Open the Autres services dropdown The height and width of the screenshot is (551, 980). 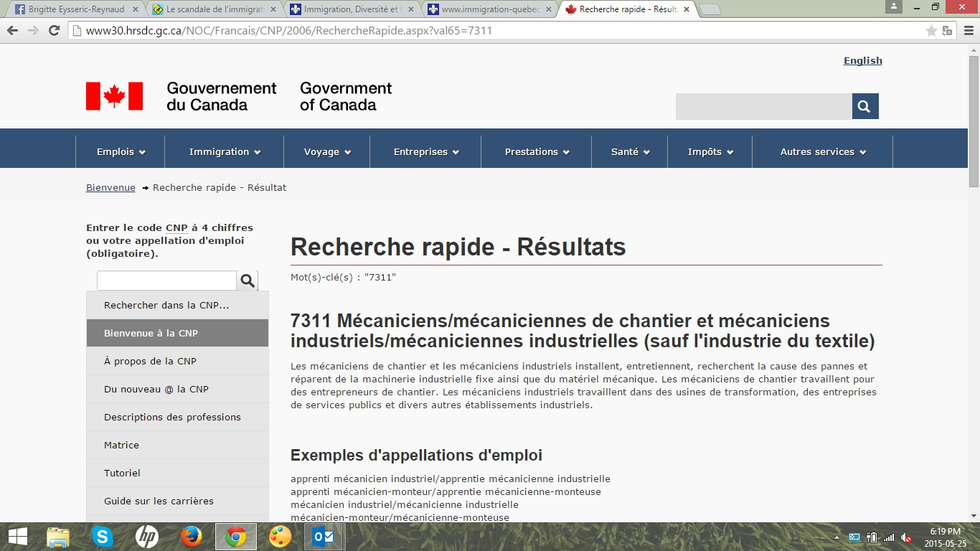[823, 152]
